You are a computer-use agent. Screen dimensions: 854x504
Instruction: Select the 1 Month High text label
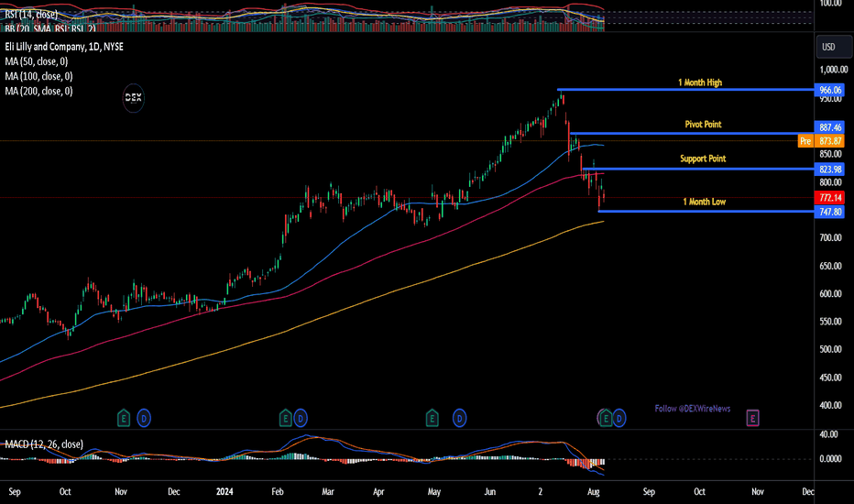point(700,82)
